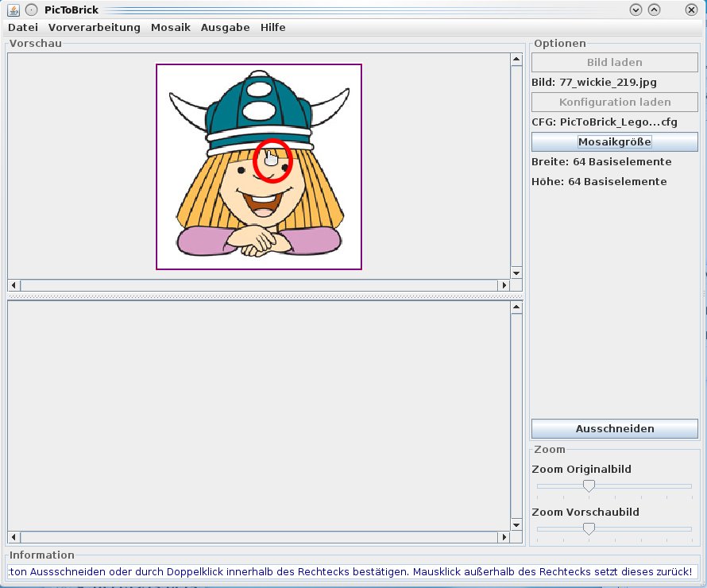Adjust the Zoom Originalbild slider handle
The width and height of the screenshot is (707, 588).
point(589,485)
